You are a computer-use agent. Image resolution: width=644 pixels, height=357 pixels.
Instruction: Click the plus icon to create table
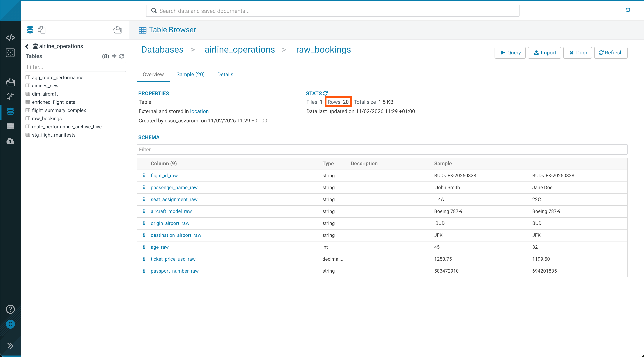click(x=114, y=56)
